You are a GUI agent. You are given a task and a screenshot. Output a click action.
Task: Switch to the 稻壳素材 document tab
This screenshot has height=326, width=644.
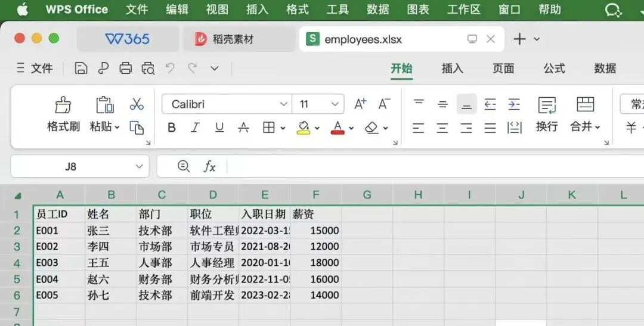(x=239, y=39)
